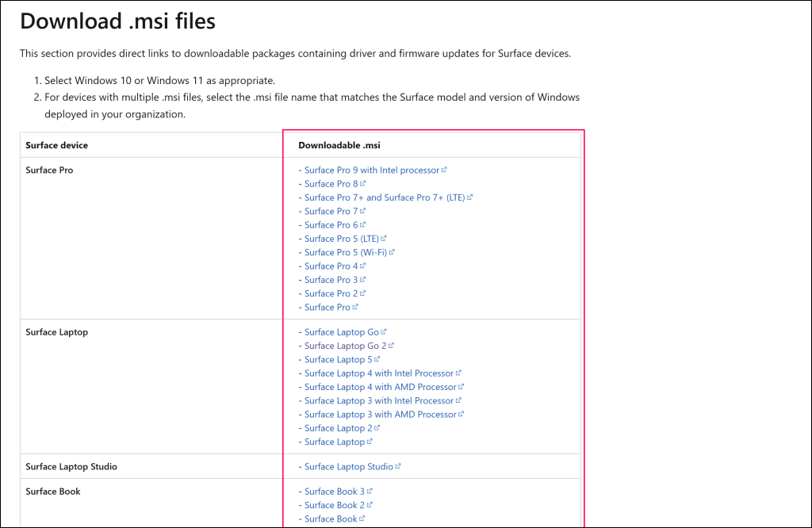Viewport: 812px width, 528px height.
Task: Click external-link icon next to Surface Laptop 2
Action: [x=377, y=428]
